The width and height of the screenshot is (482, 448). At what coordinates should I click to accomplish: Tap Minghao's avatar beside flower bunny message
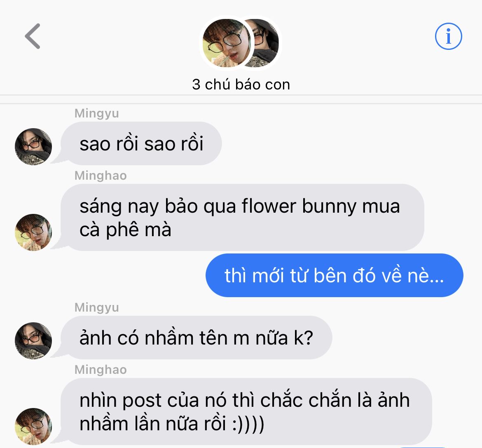33,232
